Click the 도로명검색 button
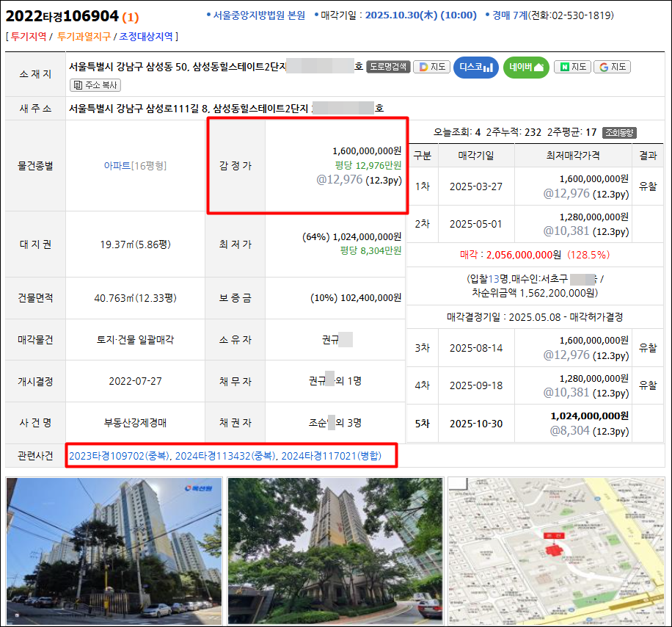The width and height of the screenshot is (672, 627). tap(387, 67)
